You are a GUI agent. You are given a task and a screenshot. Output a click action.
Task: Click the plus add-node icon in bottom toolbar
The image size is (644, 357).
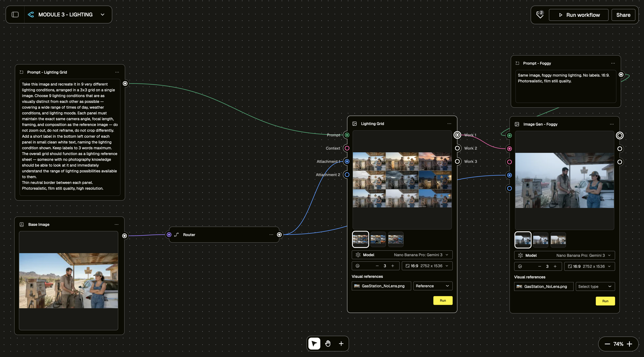(x=341, y=344)
